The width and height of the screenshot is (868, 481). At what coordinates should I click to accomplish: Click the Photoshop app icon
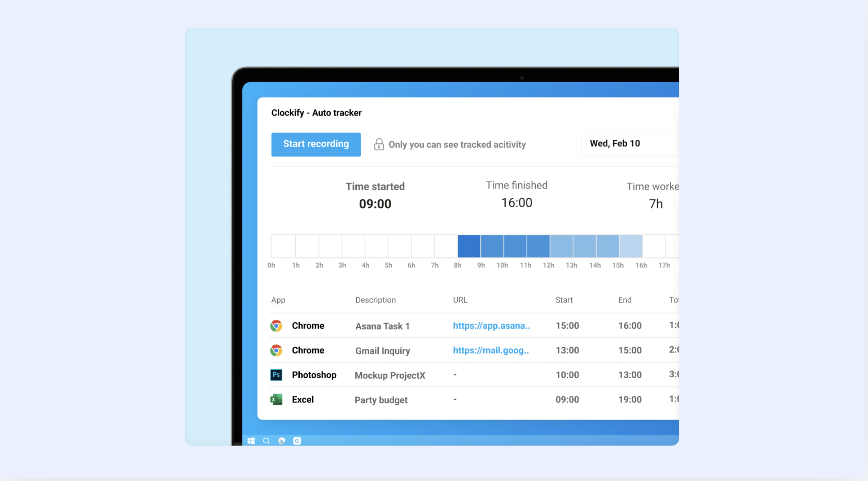(276, 375)
